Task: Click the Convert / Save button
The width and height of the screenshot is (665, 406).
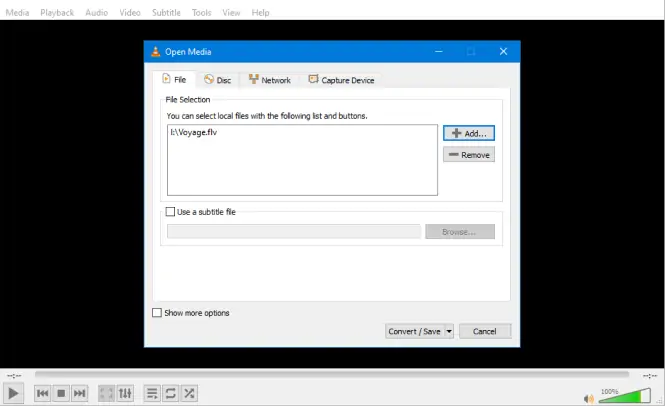Action: (x=414, y=331)
